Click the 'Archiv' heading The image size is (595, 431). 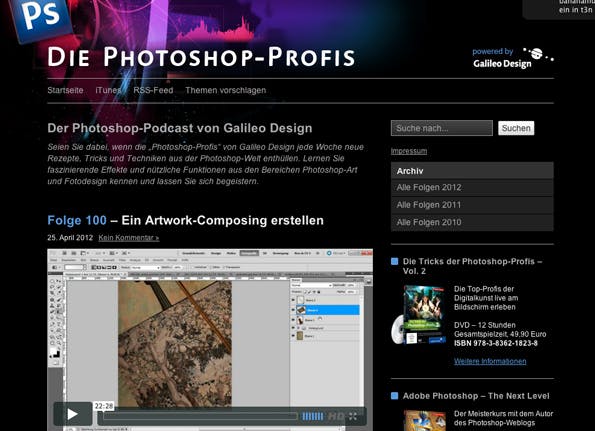click(x=410, y=171)
